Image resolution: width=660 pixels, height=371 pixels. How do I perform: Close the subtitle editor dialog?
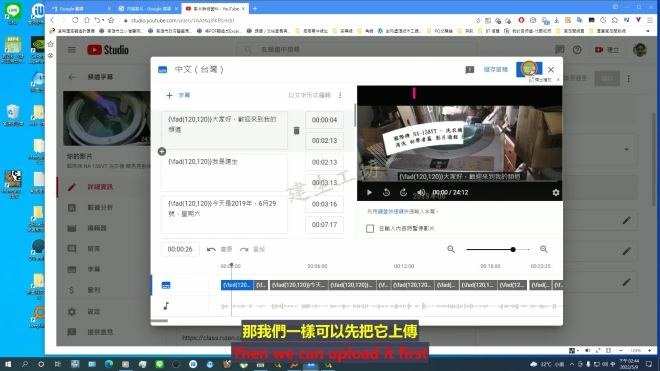(x=551, y=69)
